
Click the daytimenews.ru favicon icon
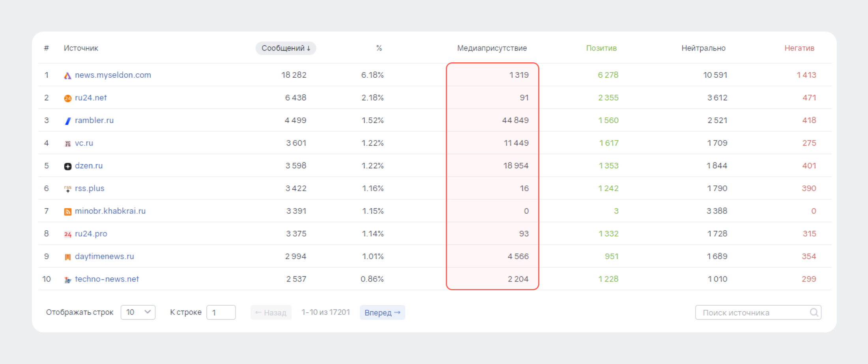click(x=68, y=257)
